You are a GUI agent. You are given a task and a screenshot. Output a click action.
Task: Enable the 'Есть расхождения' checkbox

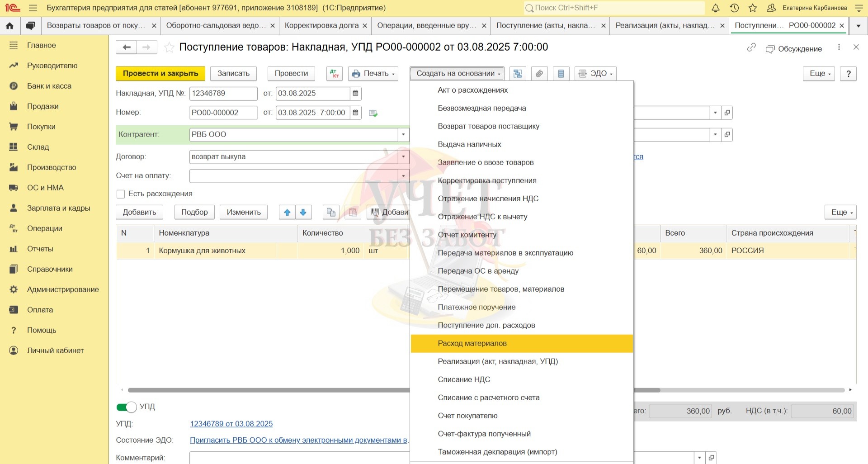pyautogui.click(x=121, y=194)
